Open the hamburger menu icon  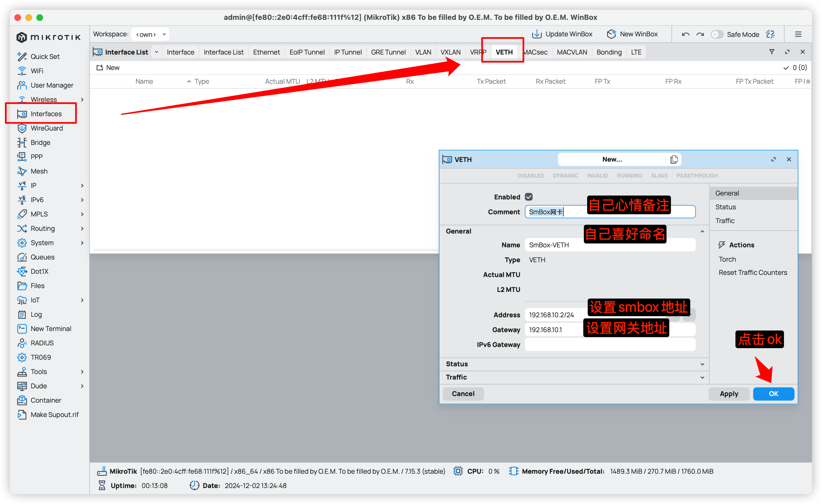click(x=798, y=34)
